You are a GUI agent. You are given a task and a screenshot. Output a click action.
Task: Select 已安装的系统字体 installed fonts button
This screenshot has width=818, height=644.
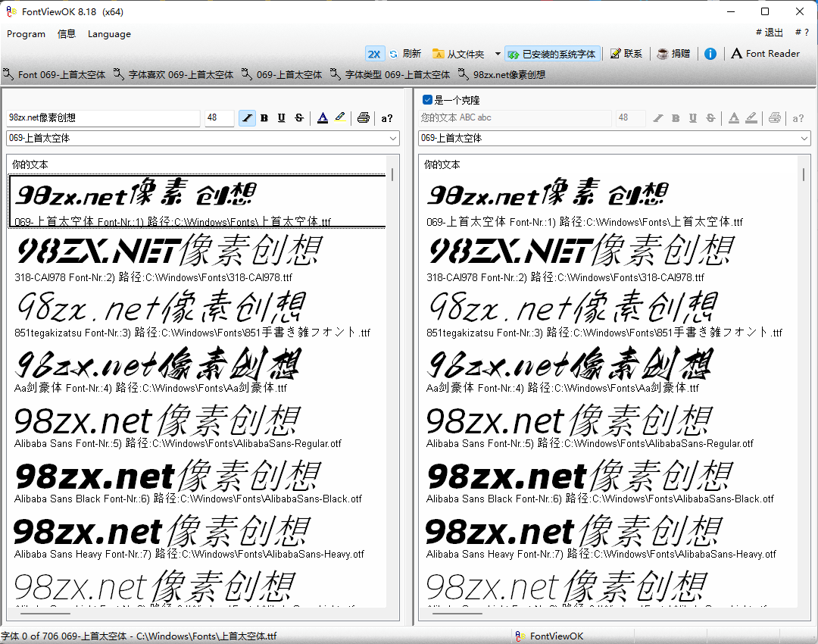(552, 54)
